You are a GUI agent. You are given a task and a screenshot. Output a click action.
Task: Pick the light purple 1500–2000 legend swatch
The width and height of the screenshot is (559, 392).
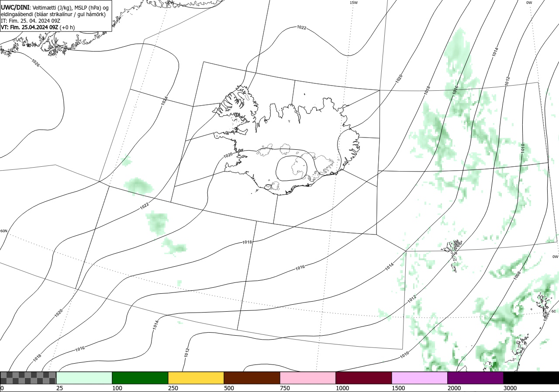(x=420, y=378)
